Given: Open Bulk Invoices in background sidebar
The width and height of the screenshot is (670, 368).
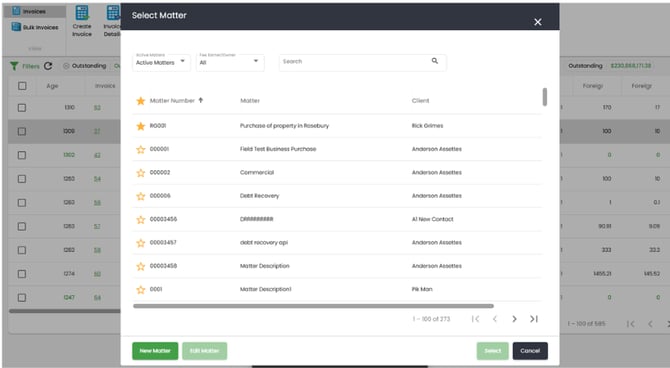Looking at the screenshot, I should tap(35, 27).
